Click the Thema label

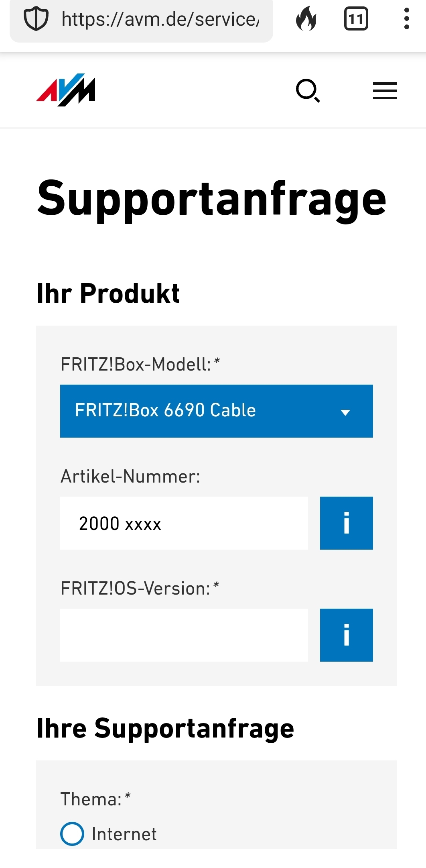[95, 799]
